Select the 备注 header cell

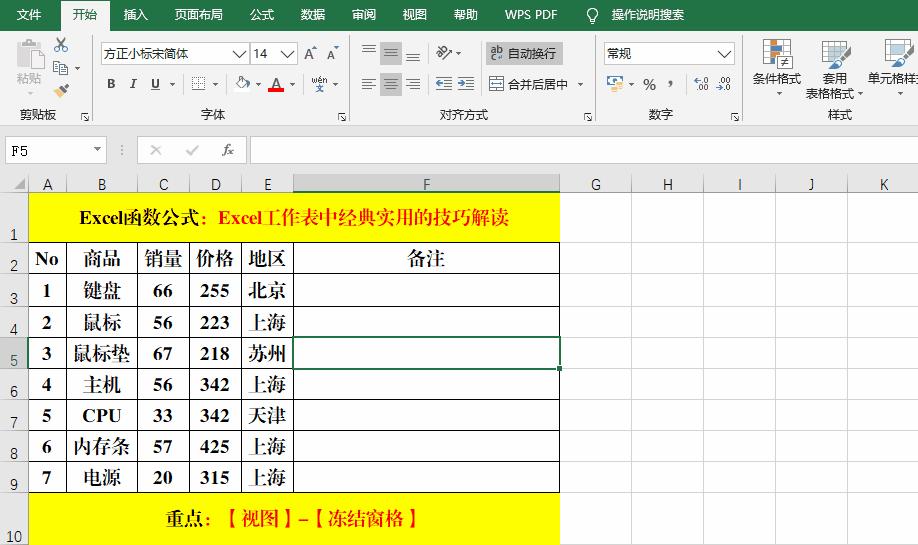click(x=426, y=258)
